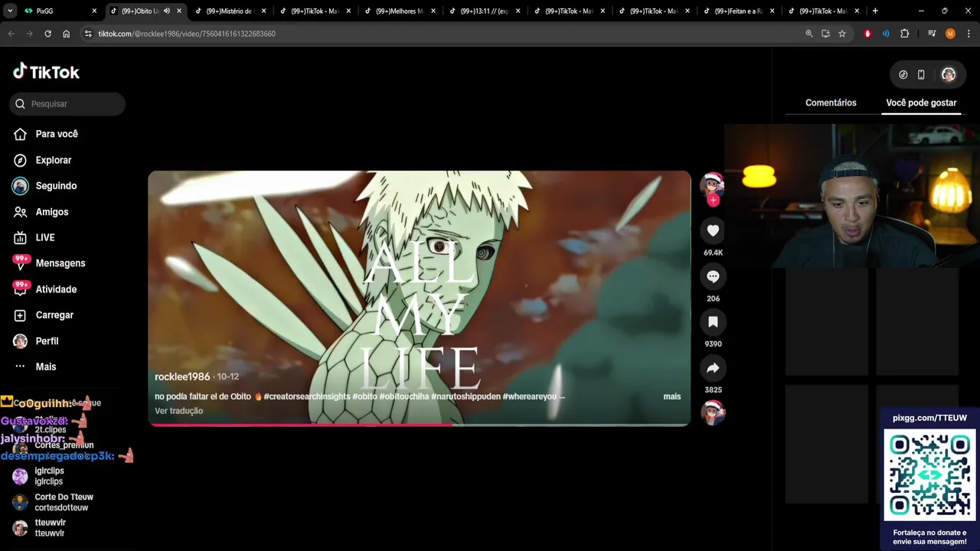The image size is (980, 551).
Task: Seek using the video progress bar
Action: pyautogui.click(x=420, y=424)
